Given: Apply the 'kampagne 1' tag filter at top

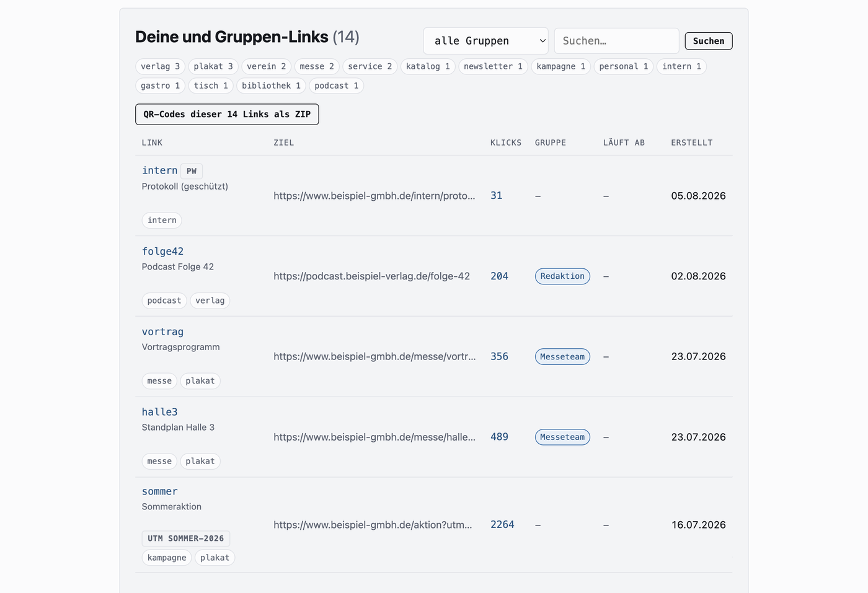Looking at the screenshot, I should pyautogui.click(x=560, y=66).
